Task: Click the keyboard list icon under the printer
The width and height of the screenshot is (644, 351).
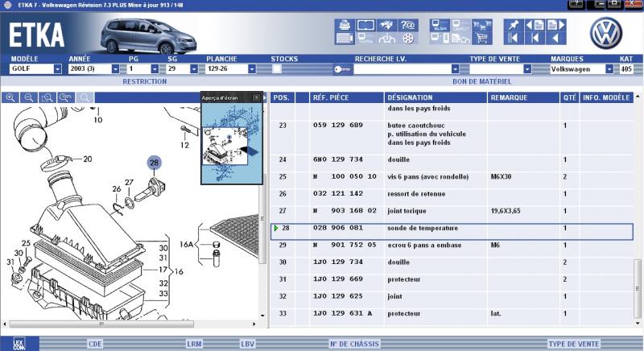Action: pyautogui.click(x=345, y=39)
